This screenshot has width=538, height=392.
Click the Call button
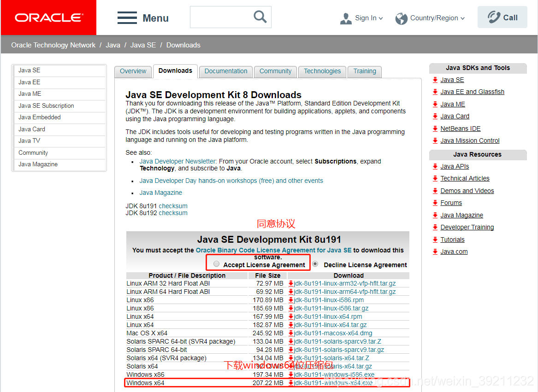(x=503, y=17)
